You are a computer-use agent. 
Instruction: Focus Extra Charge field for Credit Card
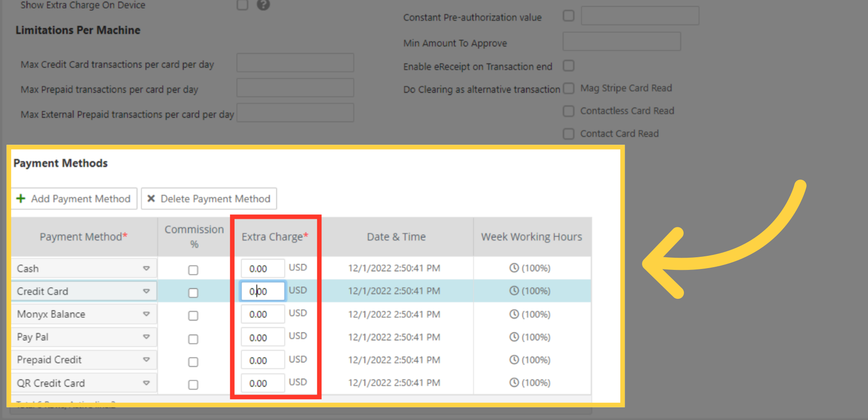click(x=263, y=291)
